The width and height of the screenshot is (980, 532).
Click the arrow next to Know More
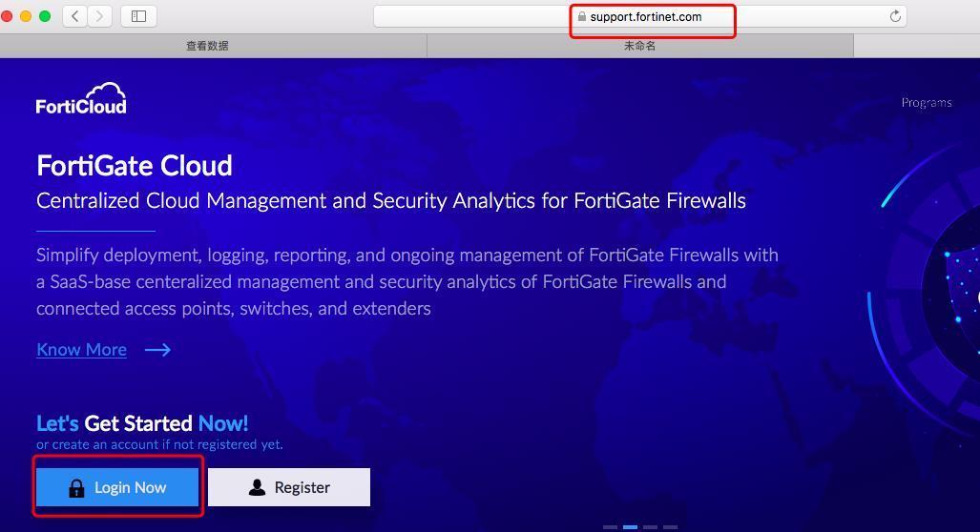pos(157,350)
